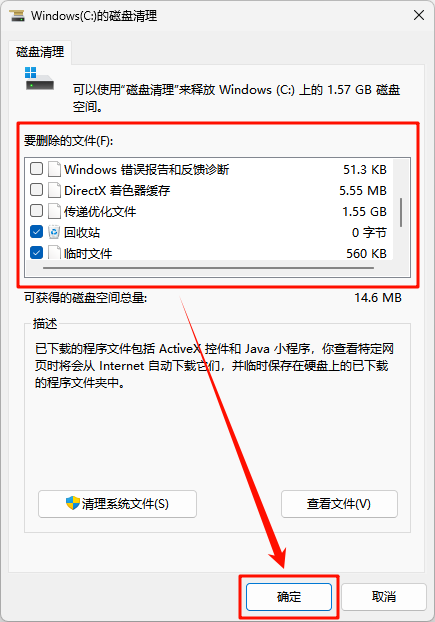Click the file icon beside 传递优化文件
The height and width of the screenshot is (622, 435).
[54, 211]
